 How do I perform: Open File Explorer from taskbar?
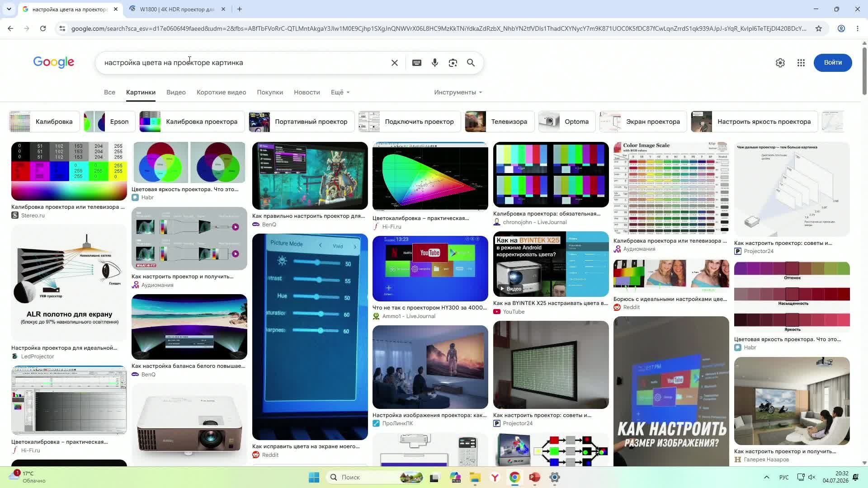coord(475,477)
